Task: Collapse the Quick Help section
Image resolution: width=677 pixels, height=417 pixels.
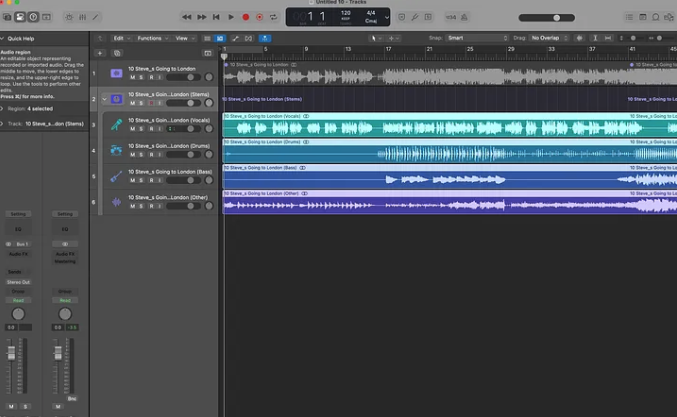Action: [2, 38]
